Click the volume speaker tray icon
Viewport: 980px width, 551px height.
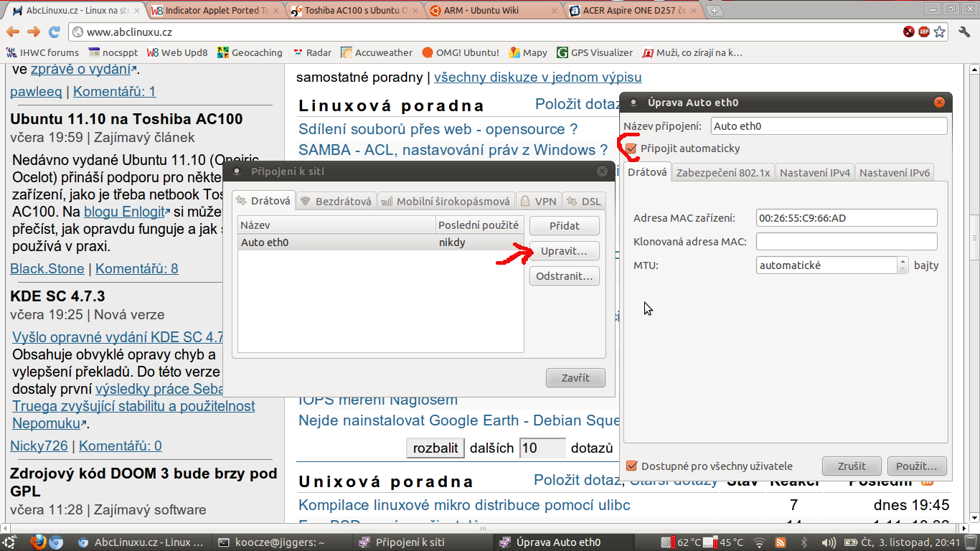(829, 542)
